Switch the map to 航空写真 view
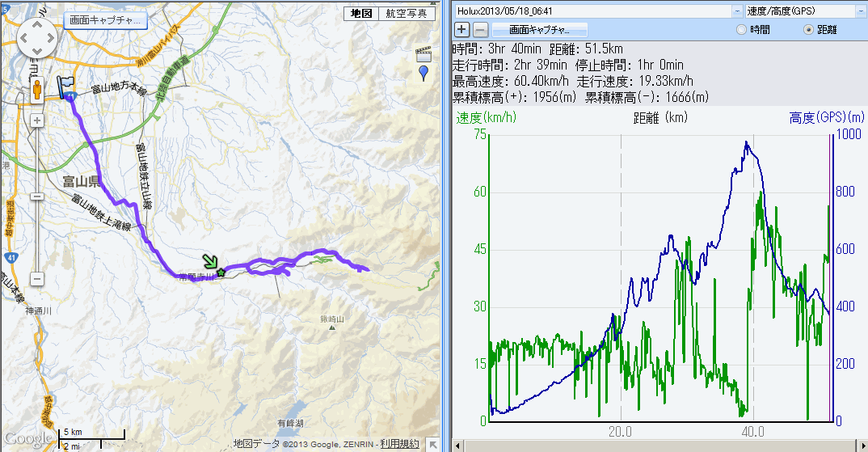 coord(407,14)
